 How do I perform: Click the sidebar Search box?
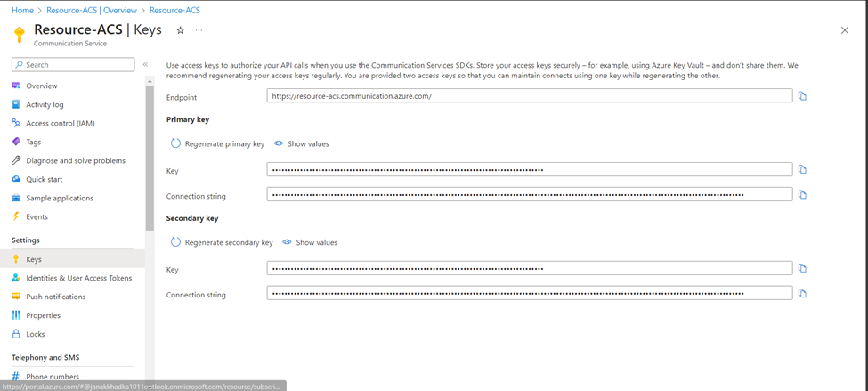pyautogui.click(x=73, y=65)
